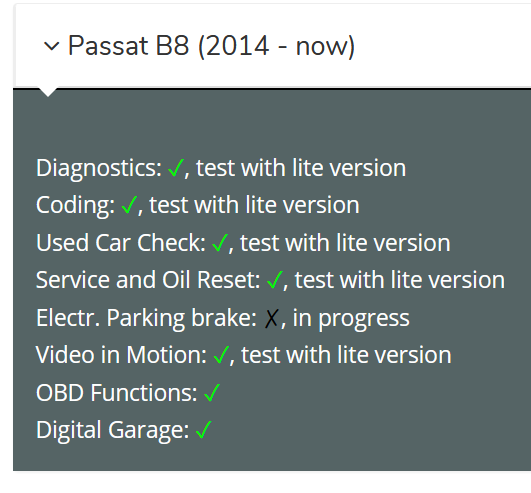This screenshot has height=493, width=531.
Task: Click the Video in Motion label
Action: [122, 355]
